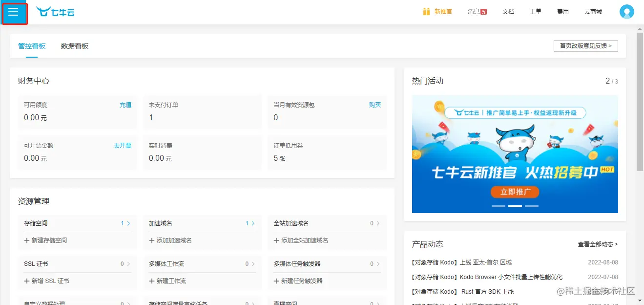Click plus icon for 新建工作流

pos(152,281)
